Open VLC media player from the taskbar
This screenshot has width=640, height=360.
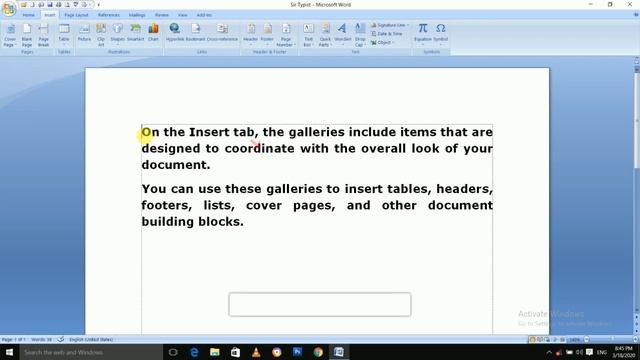coord(256,352)
